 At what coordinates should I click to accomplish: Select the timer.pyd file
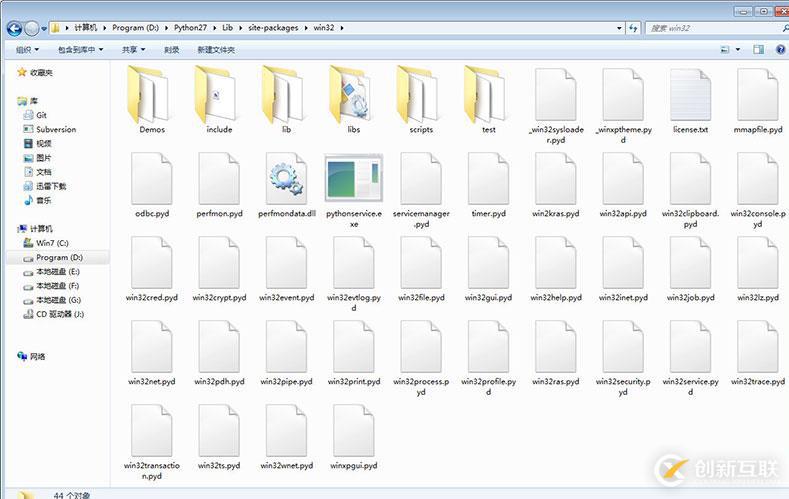pyautogui.click(x=489, y=185)
